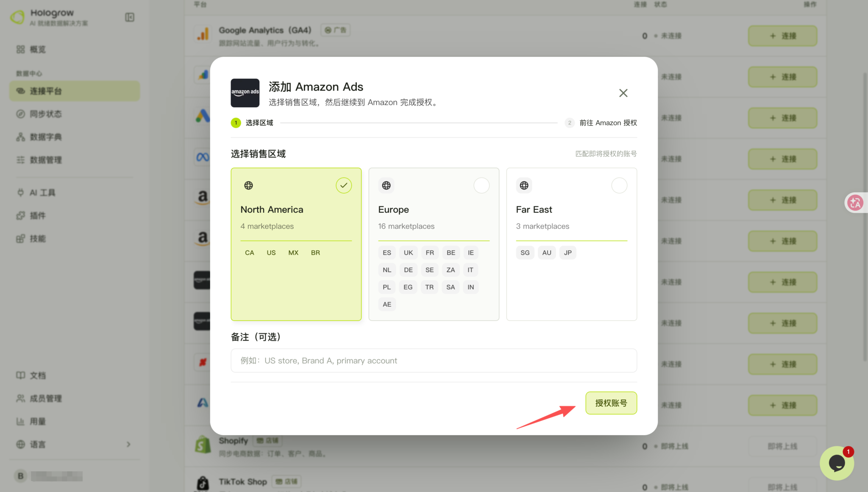Click the ES marketplace tag
The width and height of the screenshot is (868, 492).
tap(387, 253)
